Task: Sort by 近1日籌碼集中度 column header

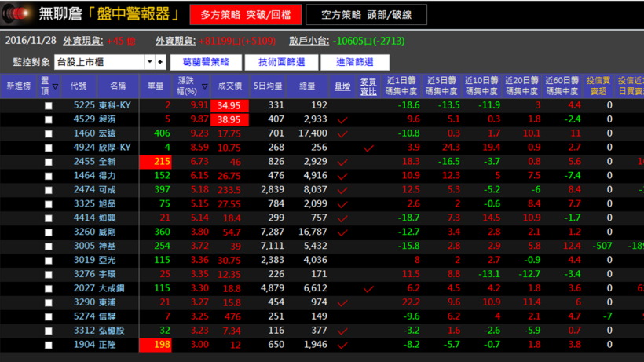Action: tap(401, 86)
